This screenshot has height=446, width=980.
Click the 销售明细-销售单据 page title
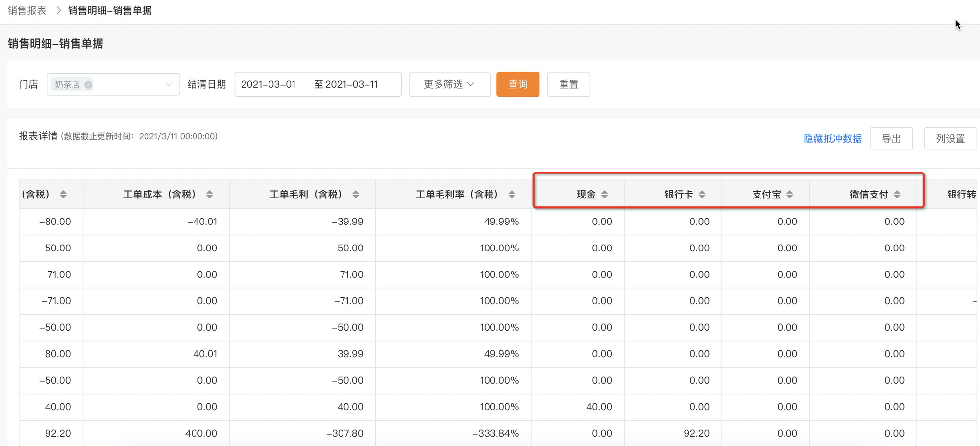[55, 44]
